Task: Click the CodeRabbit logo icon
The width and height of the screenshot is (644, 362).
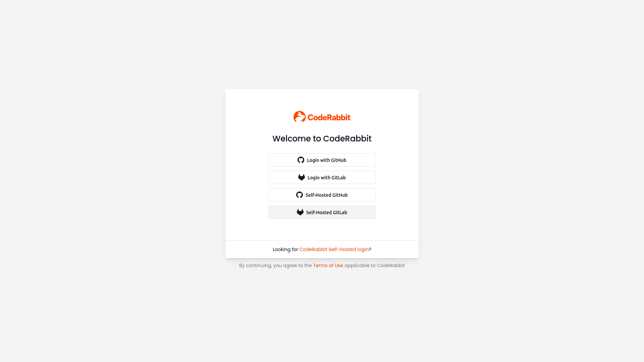Action: click(x=299, y=117)
